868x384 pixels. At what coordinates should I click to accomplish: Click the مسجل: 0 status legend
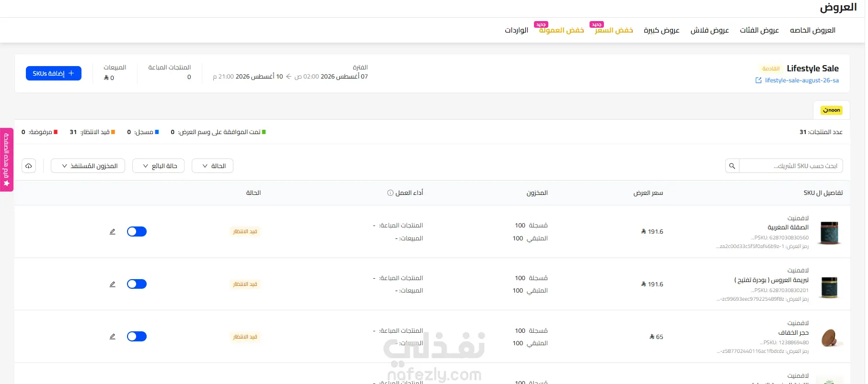click(143, 132)
